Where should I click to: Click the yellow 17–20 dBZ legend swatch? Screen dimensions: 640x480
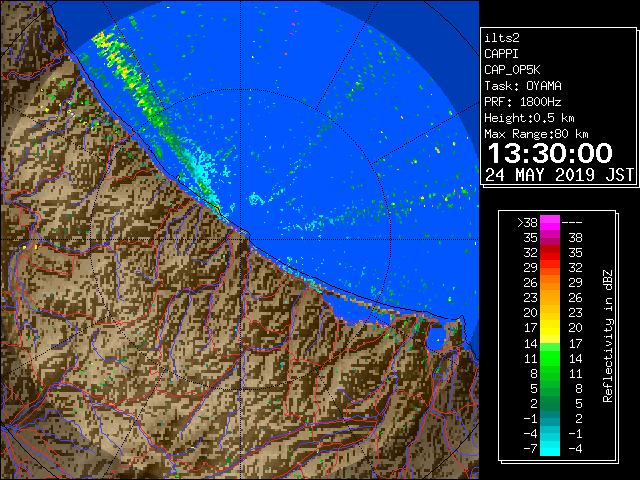[550, 328]
